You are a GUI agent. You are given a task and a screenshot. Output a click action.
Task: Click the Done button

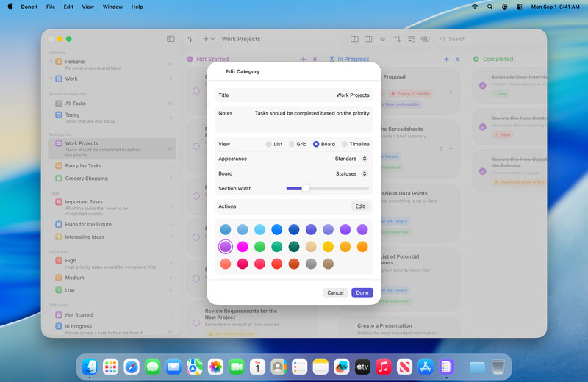tap(362, 292)
